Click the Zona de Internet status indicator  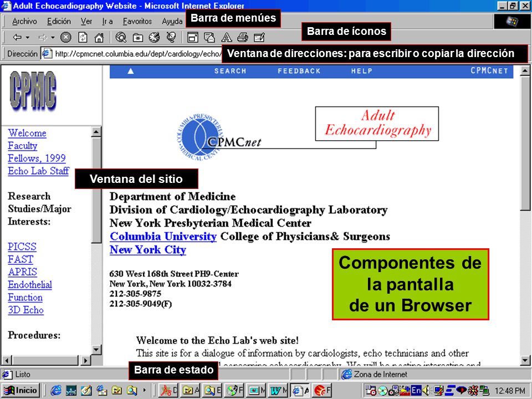375,374
